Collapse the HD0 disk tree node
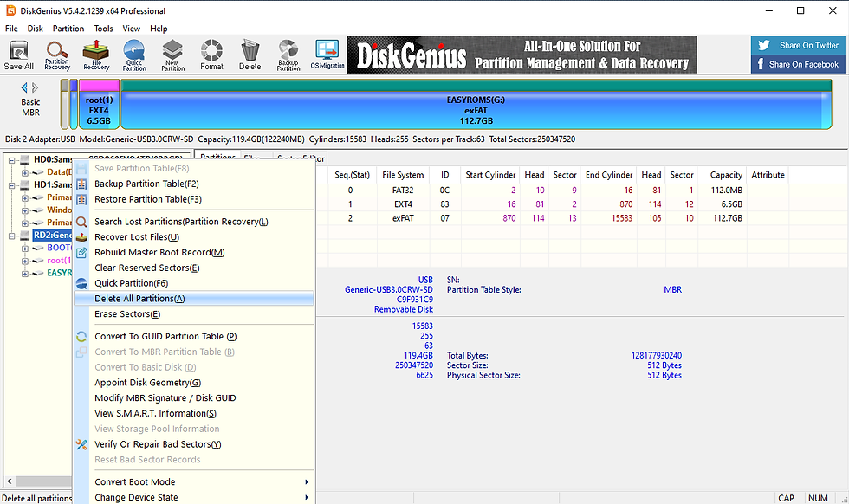 12,160
